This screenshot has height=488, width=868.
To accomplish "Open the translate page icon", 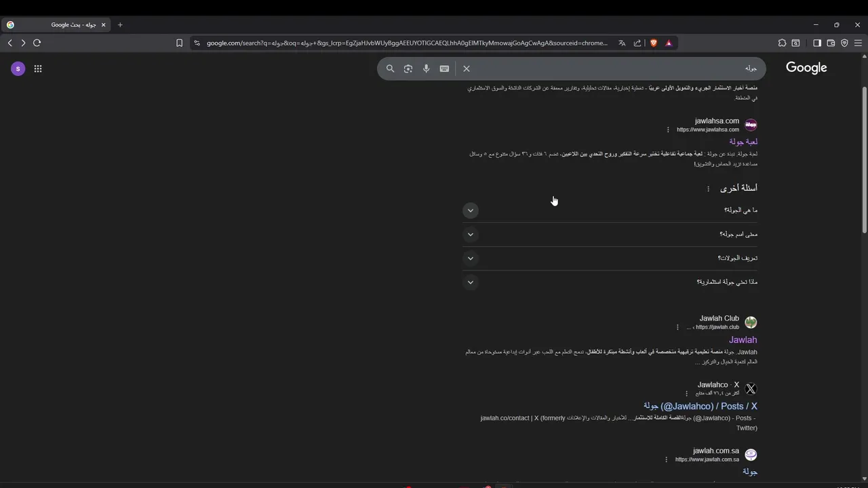I will tap(622, 43).
